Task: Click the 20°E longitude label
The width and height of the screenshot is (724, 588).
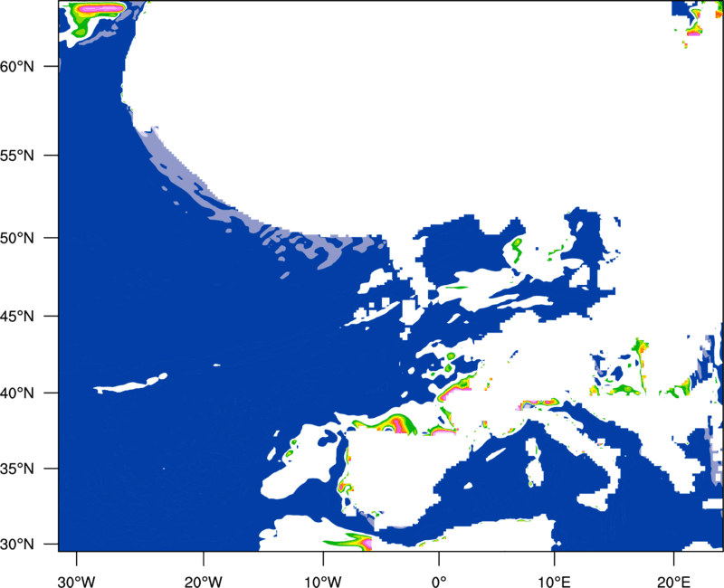Action: [673, 582]
